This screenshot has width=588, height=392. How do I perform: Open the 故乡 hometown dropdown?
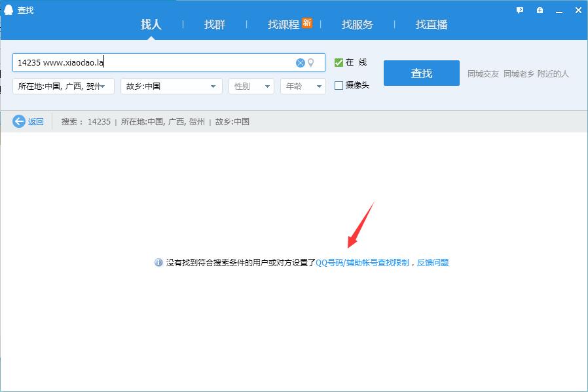click(x=172, y=86)
